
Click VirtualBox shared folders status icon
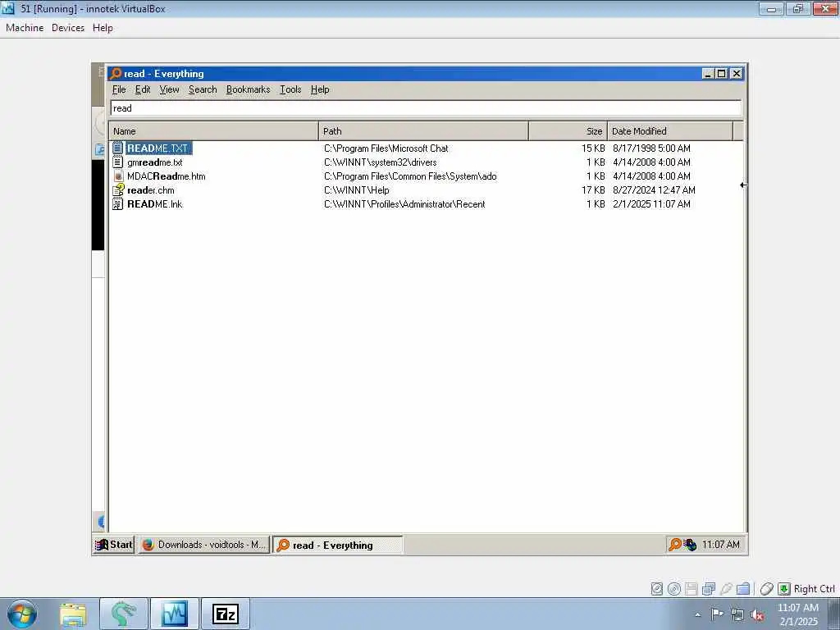click(743, 589)
